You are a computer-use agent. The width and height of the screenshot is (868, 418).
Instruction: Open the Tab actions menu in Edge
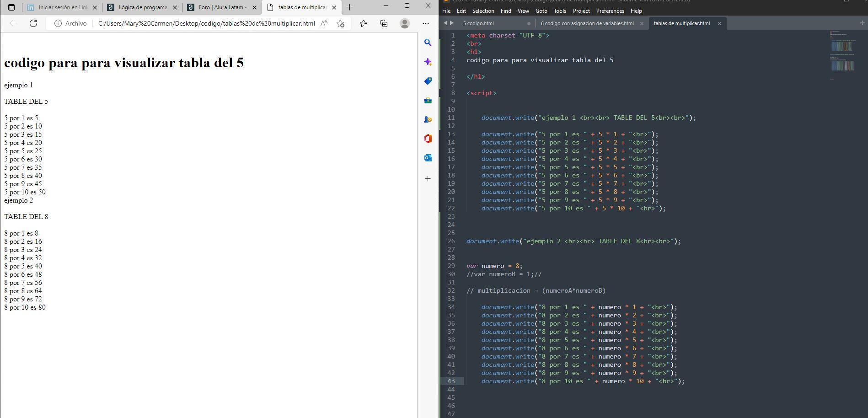[x=11, y=7]
